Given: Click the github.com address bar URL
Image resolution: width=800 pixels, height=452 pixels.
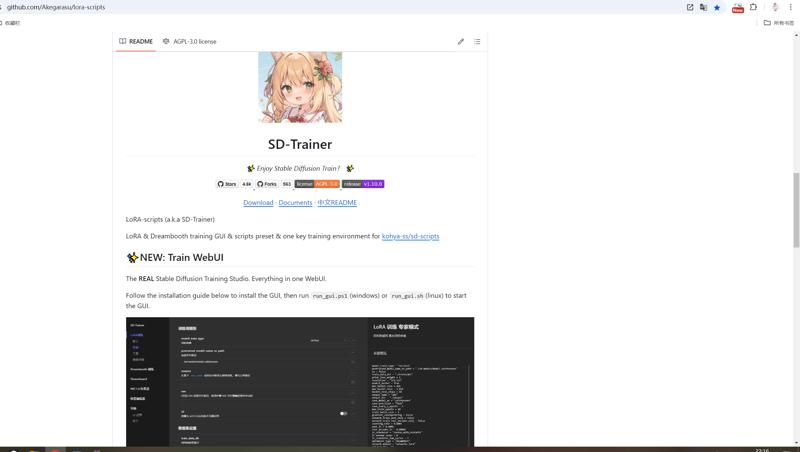Looking at the screenshot, I should coord(56,7).
